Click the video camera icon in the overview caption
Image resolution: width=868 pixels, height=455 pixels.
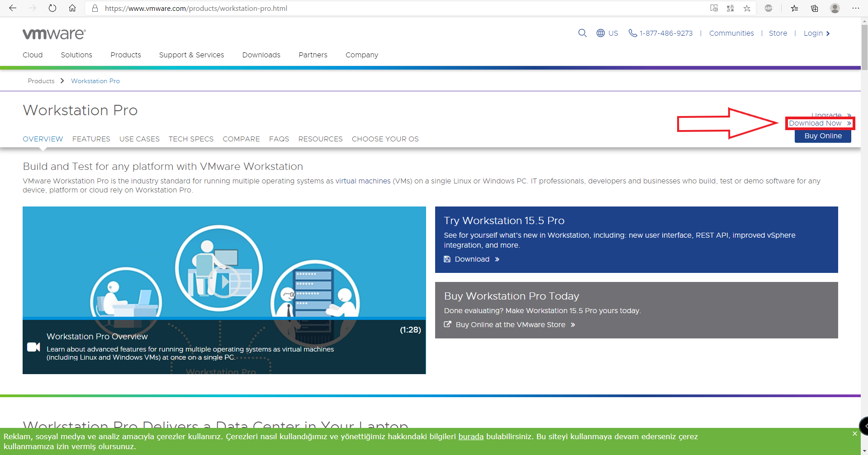[x=33, y=347]
